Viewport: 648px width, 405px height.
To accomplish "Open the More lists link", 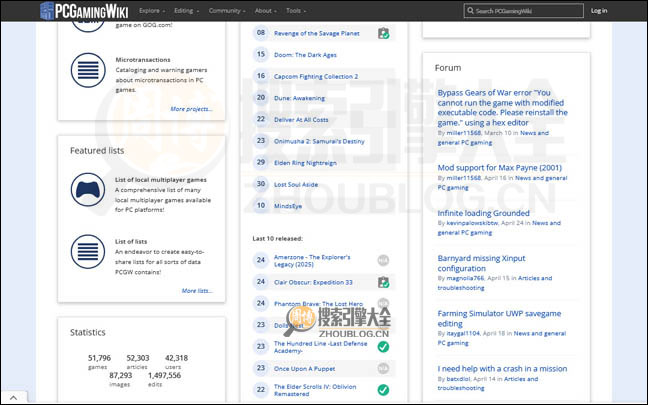I will (197, 291).
